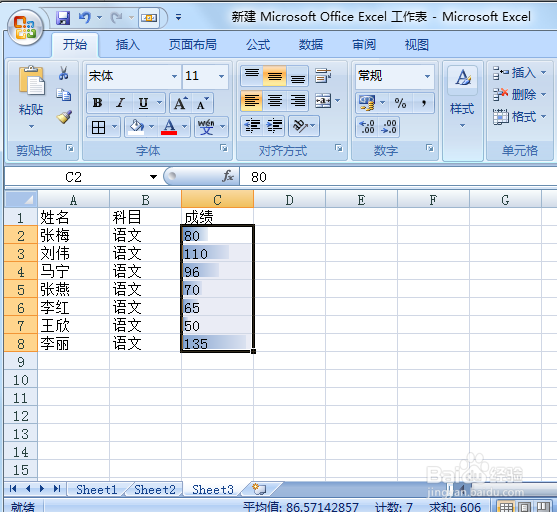
Task: Click the Select All corner button
Action: tap(21, 199)
